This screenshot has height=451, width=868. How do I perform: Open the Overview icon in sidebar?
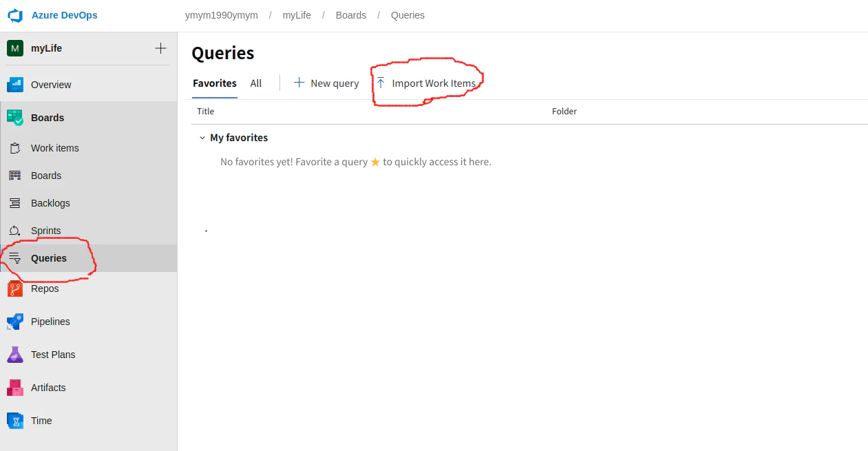pyautogui.click(x=15, y=85)
